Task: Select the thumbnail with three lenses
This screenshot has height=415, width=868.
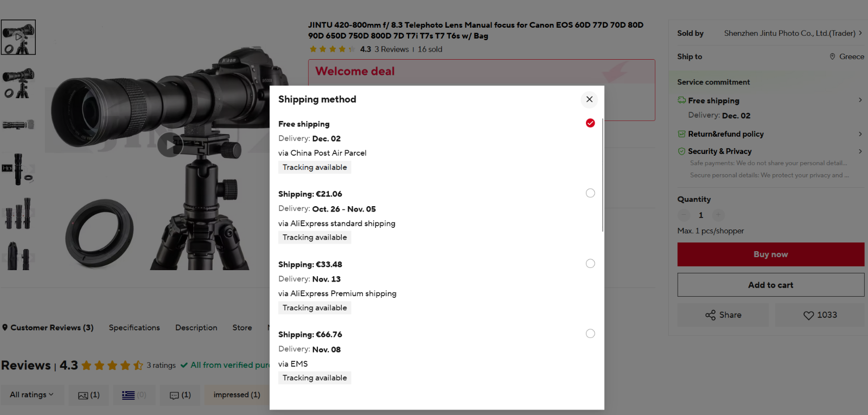Action: tap(18, 213)
